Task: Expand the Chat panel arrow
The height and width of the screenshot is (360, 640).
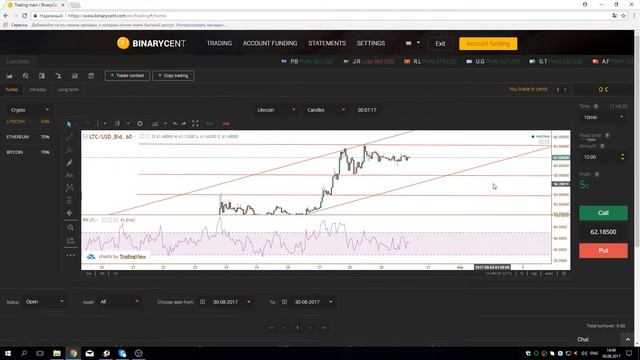Action: point(628,340)
